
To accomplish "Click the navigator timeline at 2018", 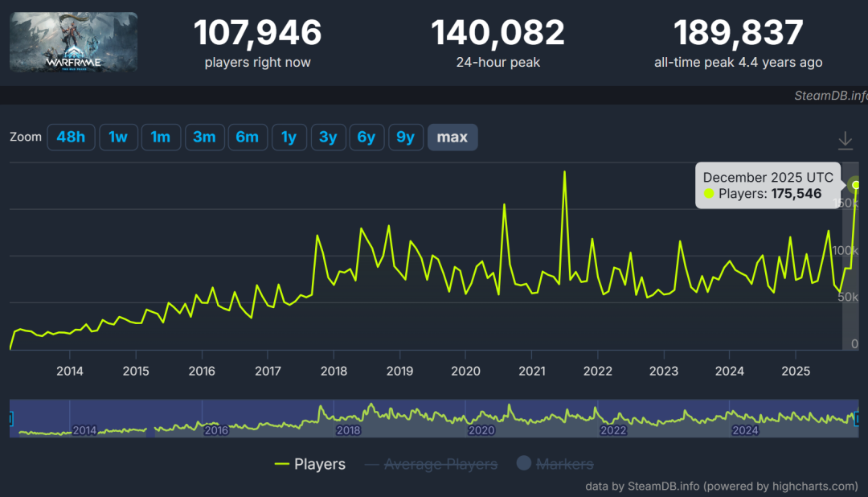I will (348, 430).
